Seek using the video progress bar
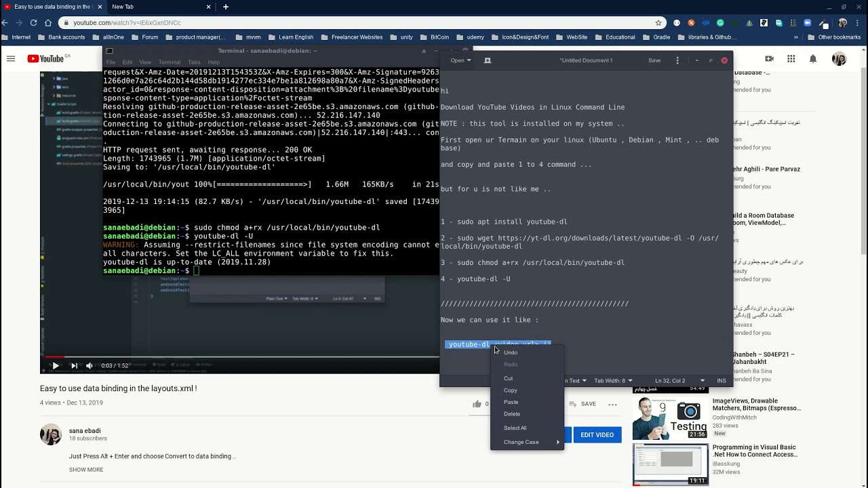The width and height of the screenshot is (868, 488). [239, 357]
